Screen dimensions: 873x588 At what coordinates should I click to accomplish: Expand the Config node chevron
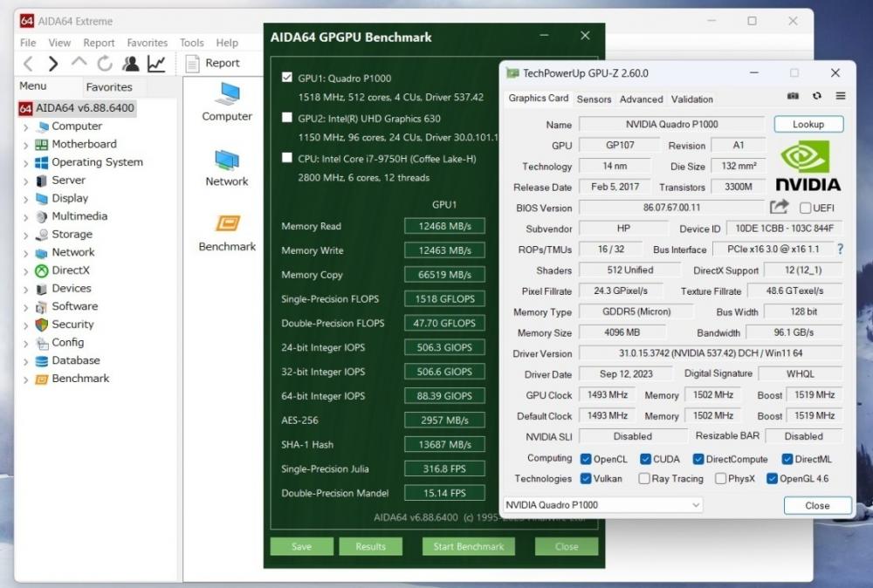[x=25, y=343]
